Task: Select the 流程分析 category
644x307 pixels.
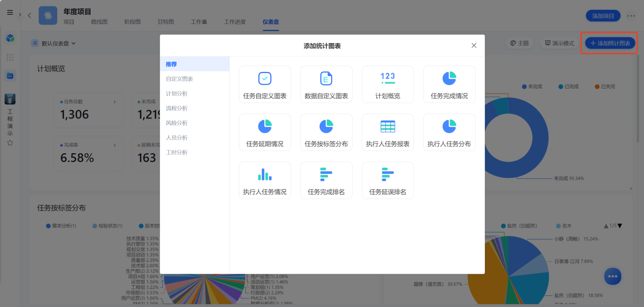Action: [195, 108]
